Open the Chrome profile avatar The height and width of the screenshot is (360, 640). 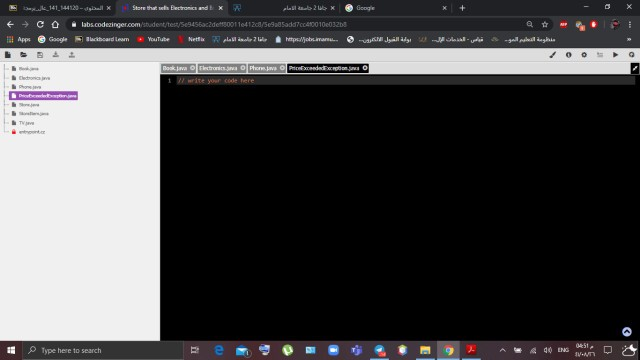[615, 24]
